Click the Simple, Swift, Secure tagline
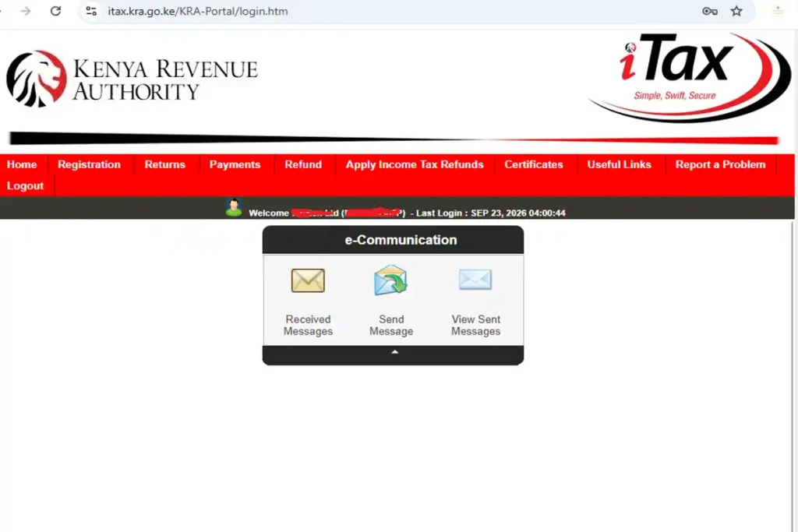The height and width of the screenshot is (532, 798). 674,96
